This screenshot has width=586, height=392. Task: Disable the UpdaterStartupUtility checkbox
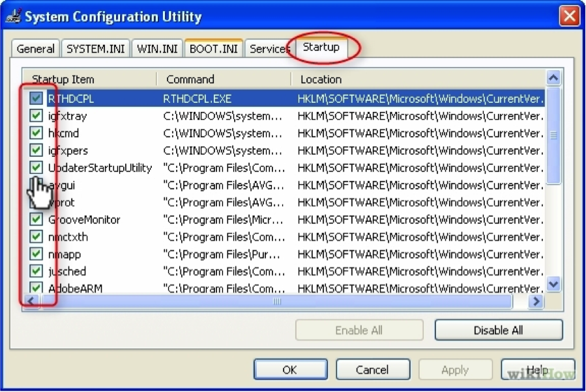click(36, 167)
